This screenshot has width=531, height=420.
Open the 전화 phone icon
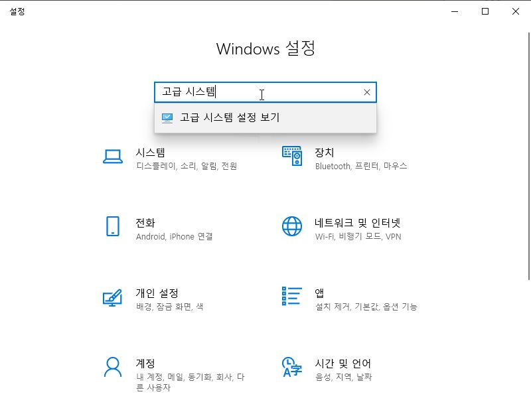(x=113, y=226)
